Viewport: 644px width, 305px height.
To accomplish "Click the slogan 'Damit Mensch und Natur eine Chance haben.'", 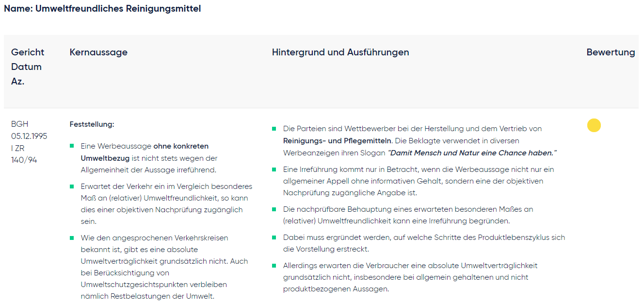I will [472, 152].
